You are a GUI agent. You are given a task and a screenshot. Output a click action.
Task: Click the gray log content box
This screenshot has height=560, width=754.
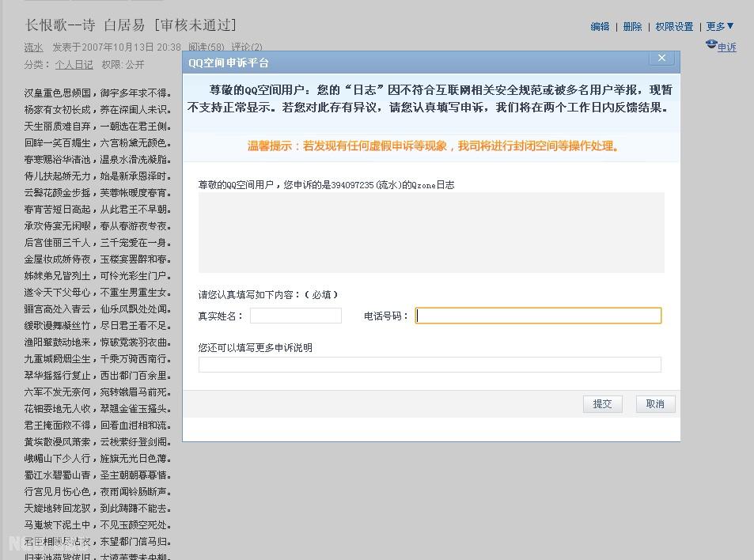point(431,233)
